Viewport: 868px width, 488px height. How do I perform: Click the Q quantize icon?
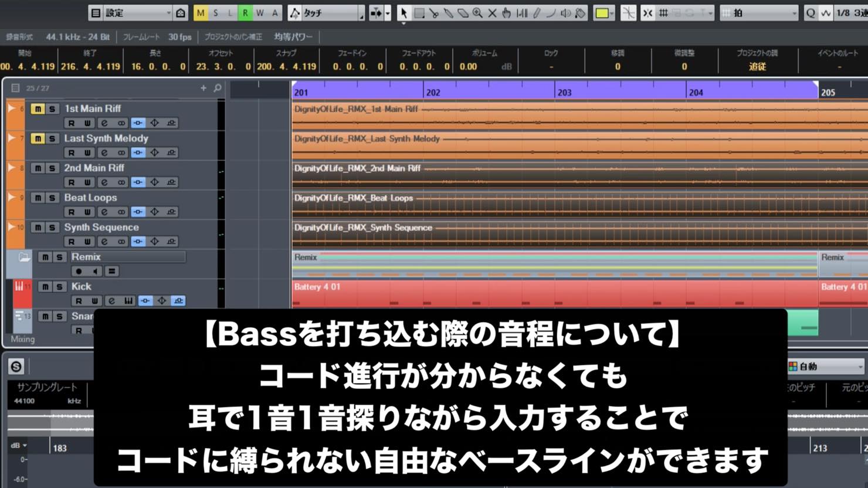coord(811,13)
